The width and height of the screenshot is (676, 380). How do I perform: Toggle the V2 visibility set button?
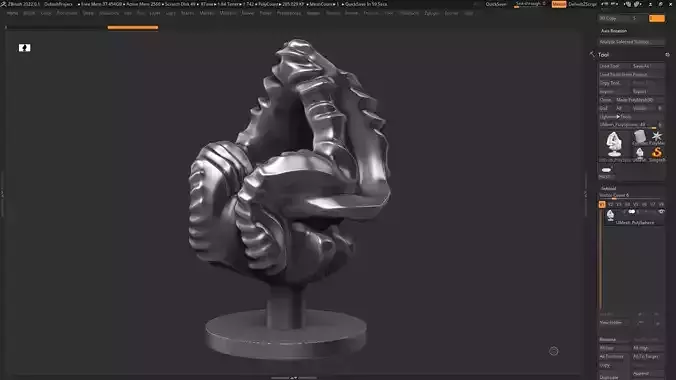point(610,204)
